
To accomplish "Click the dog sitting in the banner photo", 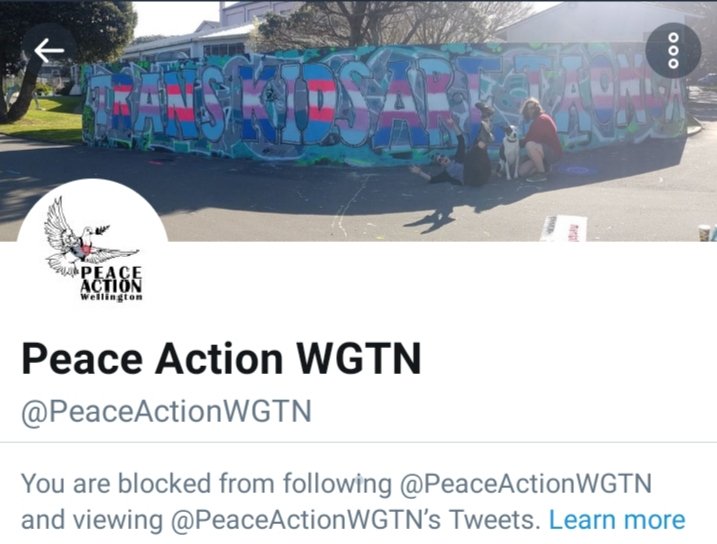I will pyautogui.click(x=509, y=152).
